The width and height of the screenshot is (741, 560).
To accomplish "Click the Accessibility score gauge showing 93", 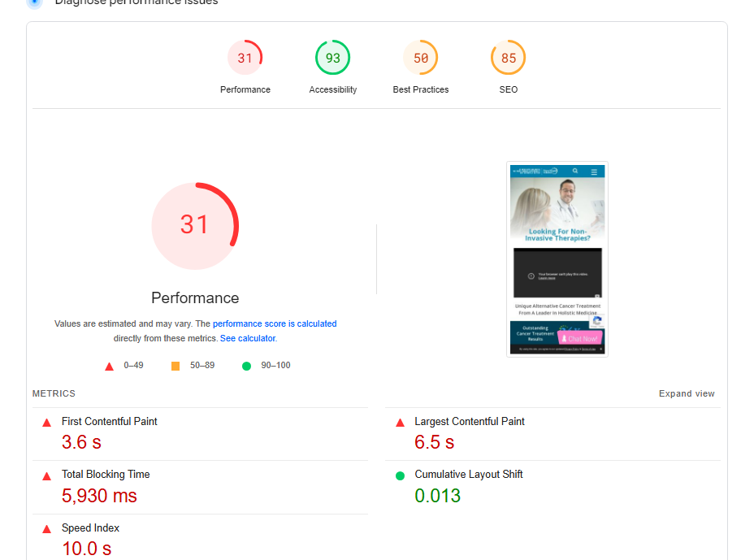I will click(332, 58).
